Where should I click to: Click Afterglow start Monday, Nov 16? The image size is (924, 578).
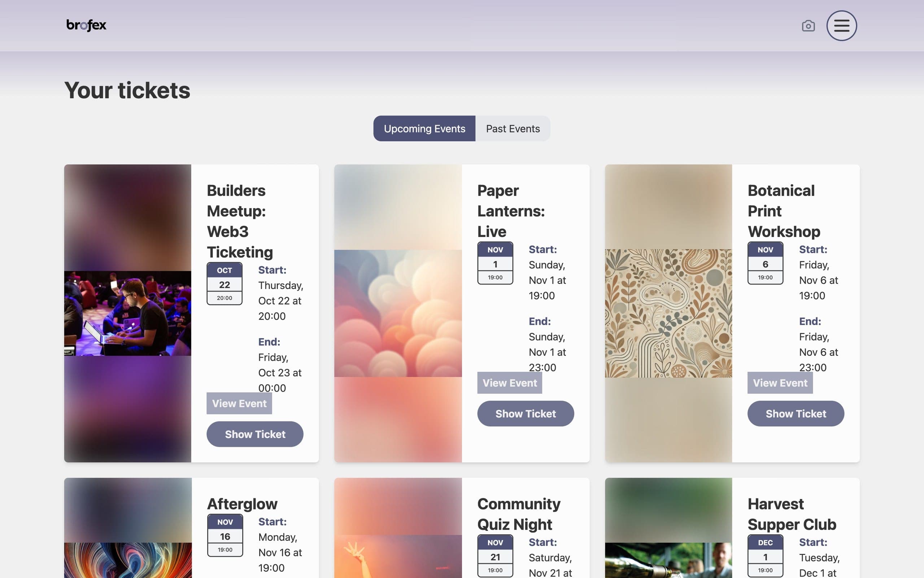[x=280, y=552]
